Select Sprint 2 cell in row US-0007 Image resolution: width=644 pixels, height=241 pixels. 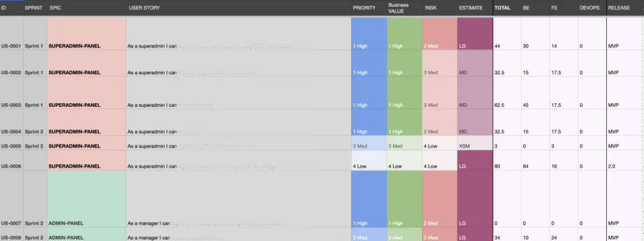coord(35,199)
